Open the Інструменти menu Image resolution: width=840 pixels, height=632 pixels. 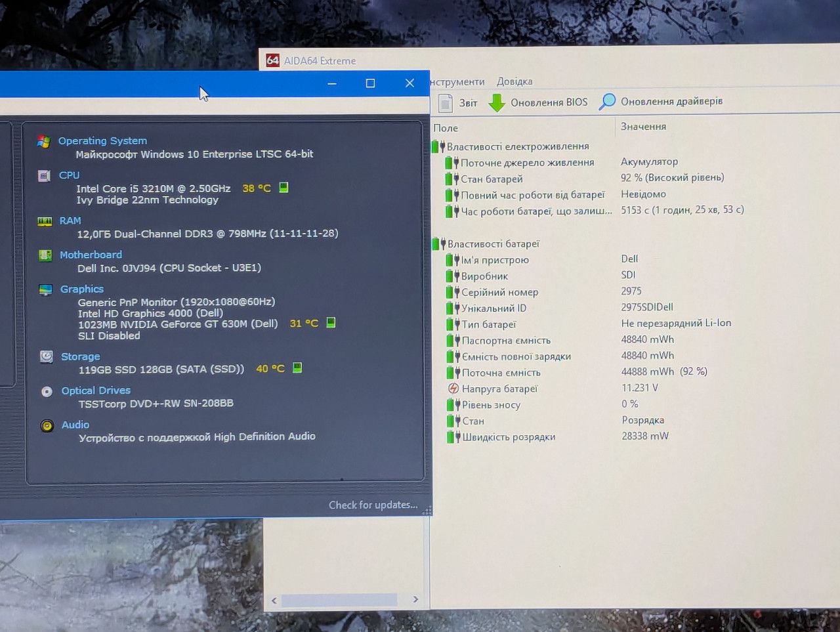(x=457, y=82)
